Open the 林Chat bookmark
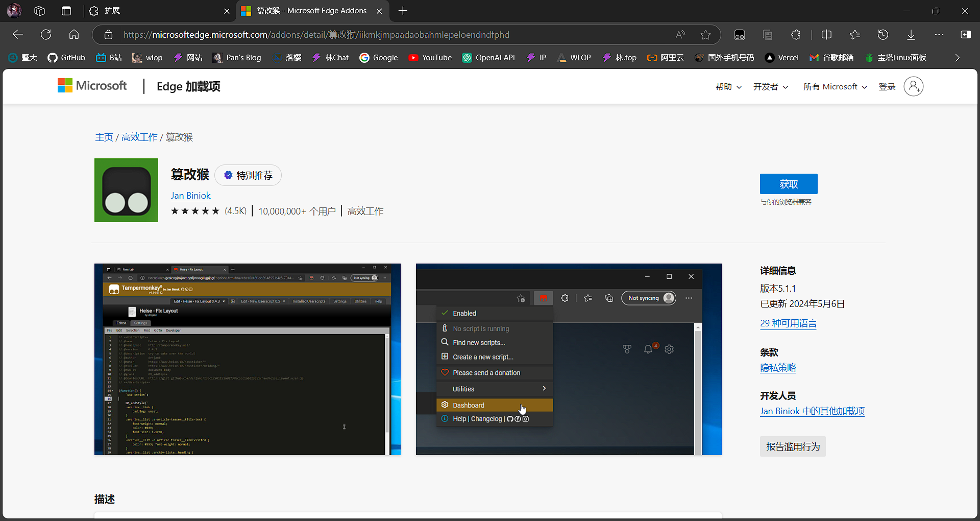This screenshot has height=521, width=980. point(330,58)
